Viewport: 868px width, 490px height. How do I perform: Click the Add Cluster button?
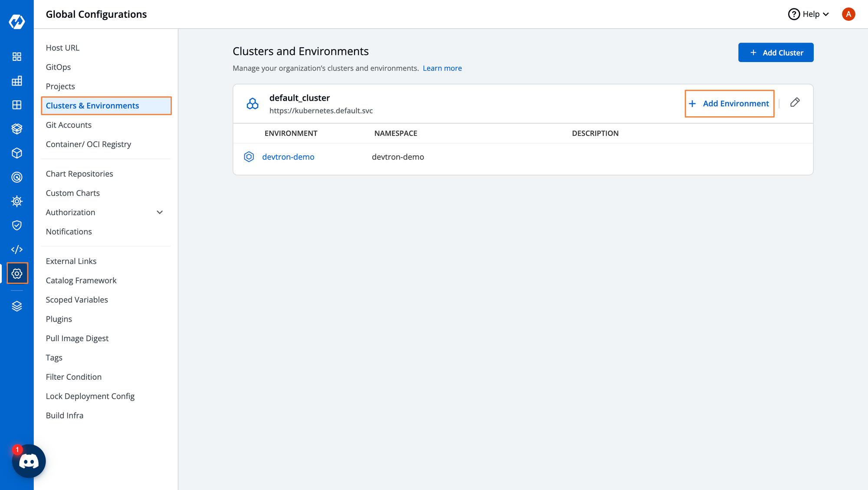776,53
